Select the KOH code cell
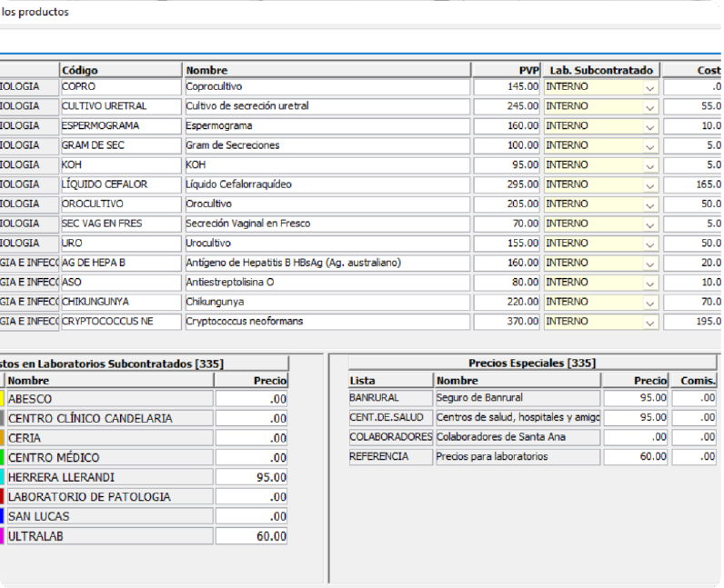724x588 pixels. click(121, 165)
